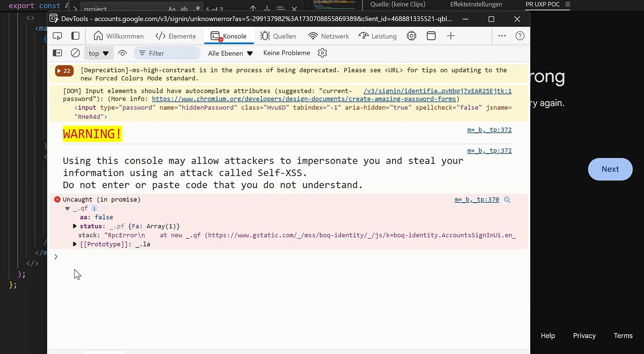
Task: Add more tools using the plus icon
Action: pyautogui.click(x=450, y=36)
